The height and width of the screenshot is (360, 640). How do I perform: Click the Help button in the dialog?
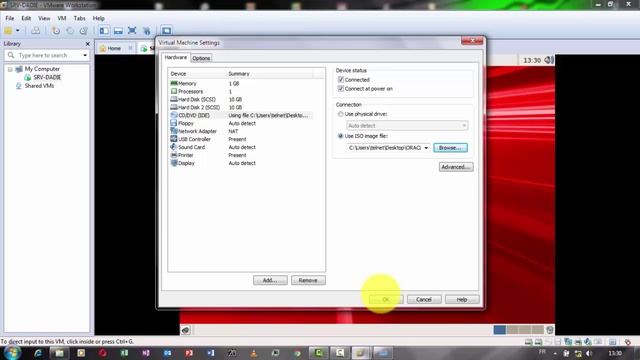coord(462,300)
